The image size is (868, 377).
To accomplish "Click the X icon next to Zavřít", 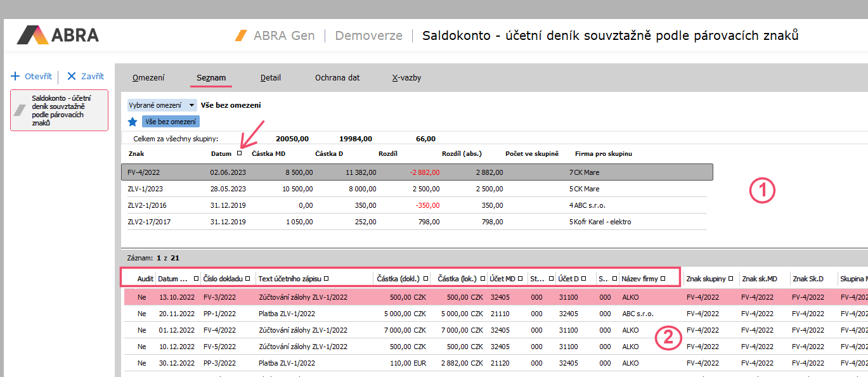I will pos(72,76).
